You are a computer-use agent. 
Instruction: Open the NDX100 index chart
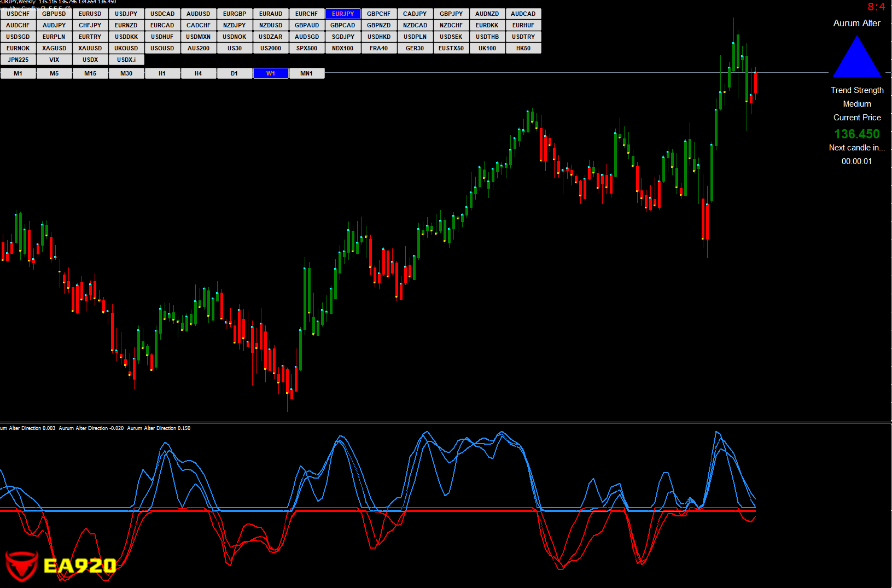(x=343, y=48)
